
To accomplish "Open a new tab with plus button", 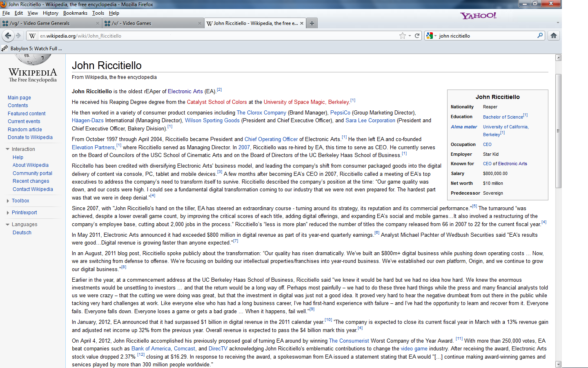I will pyautogui.click(x=312, y=23).
